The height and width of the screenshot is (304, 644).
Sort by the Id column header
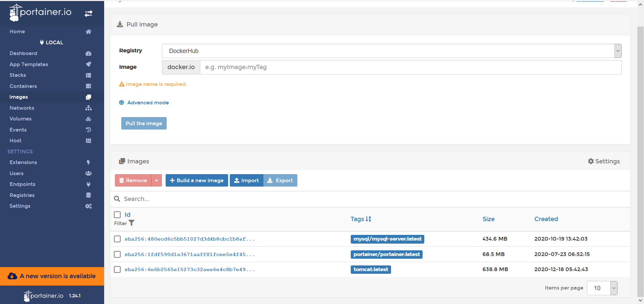[127, 214]
